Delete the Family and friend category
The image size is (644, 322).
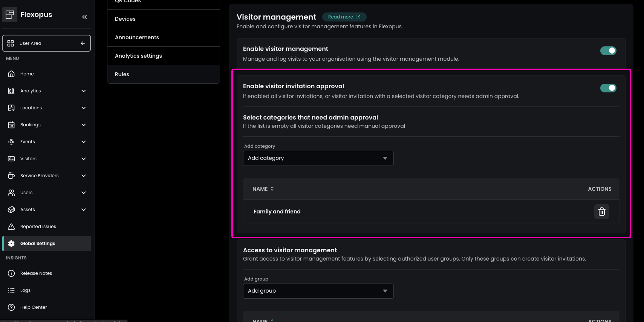(601, 212)
